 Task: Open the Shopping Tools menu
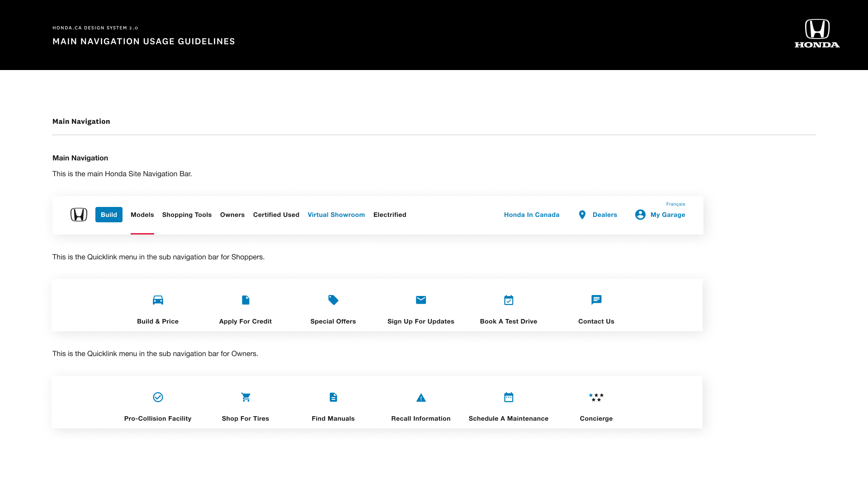187,215
